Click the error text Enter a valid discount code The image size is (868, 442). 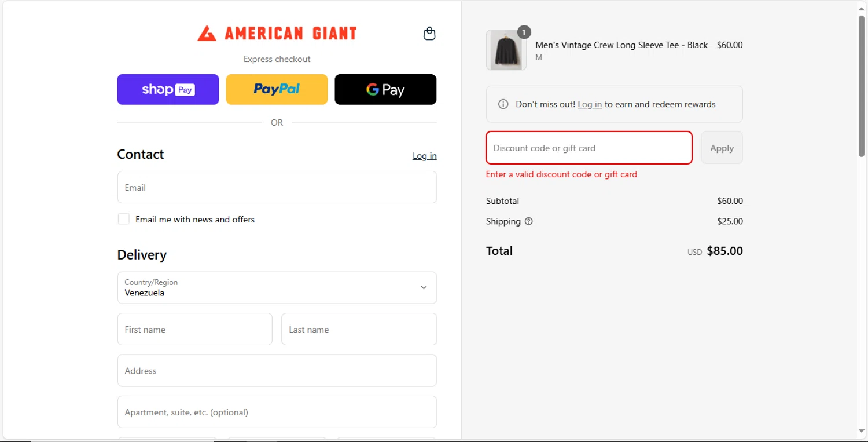pyautogui.click(x=561, y=174)
